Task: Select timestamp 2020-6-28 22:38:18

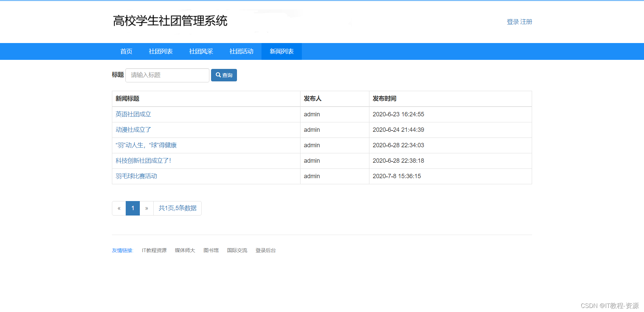Action: 398,161
